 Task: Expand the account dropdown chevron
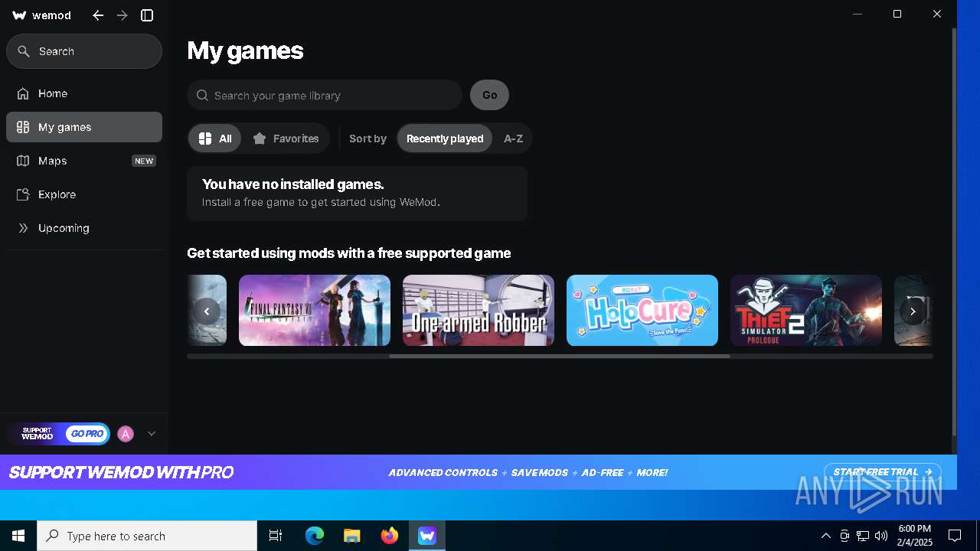(152, 434)
